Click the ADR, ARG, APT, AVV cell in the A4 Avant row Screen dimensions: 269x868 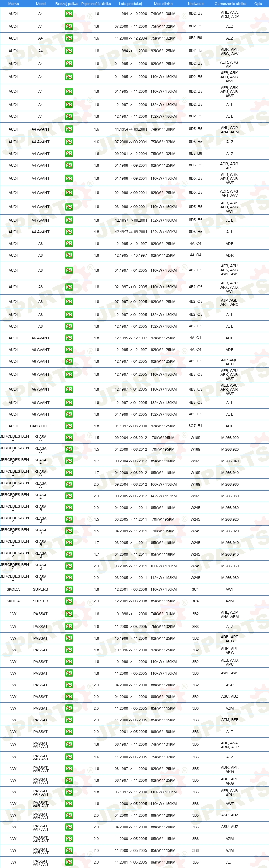(x=229, y=193)
